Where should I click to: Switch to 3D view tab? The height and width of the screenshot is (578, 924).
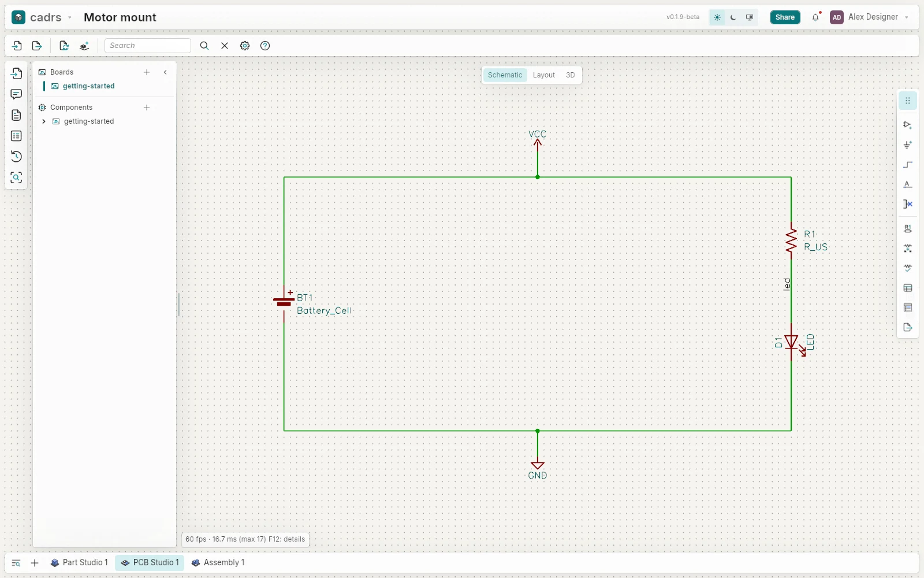(570, 75)
